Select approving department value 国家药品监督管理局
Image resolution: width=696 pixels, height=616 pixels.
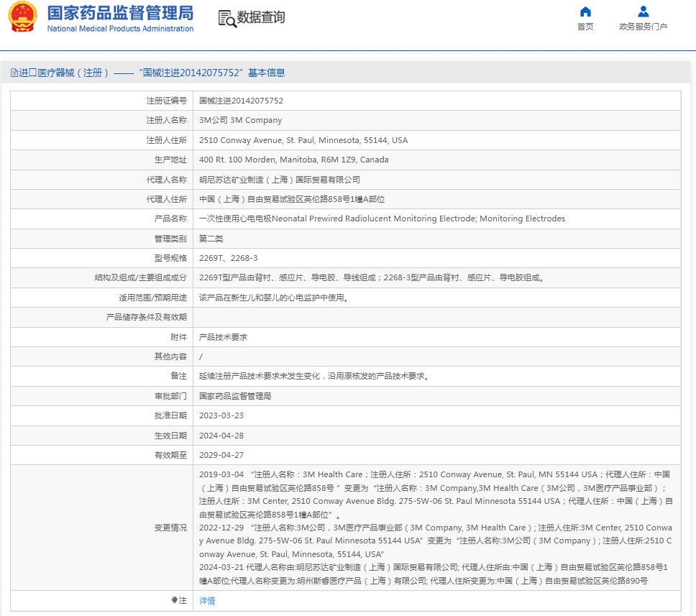click(x=235, y=396)
